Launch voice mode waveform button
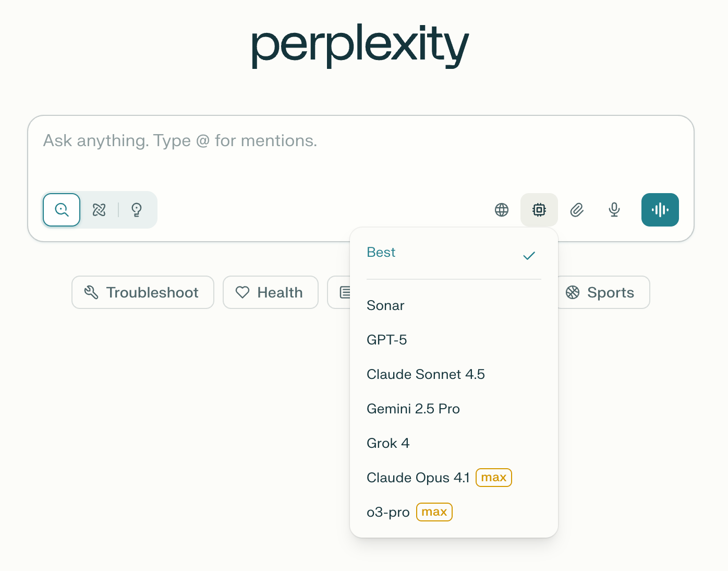728x571 pixels. click(x=660, y=210)
